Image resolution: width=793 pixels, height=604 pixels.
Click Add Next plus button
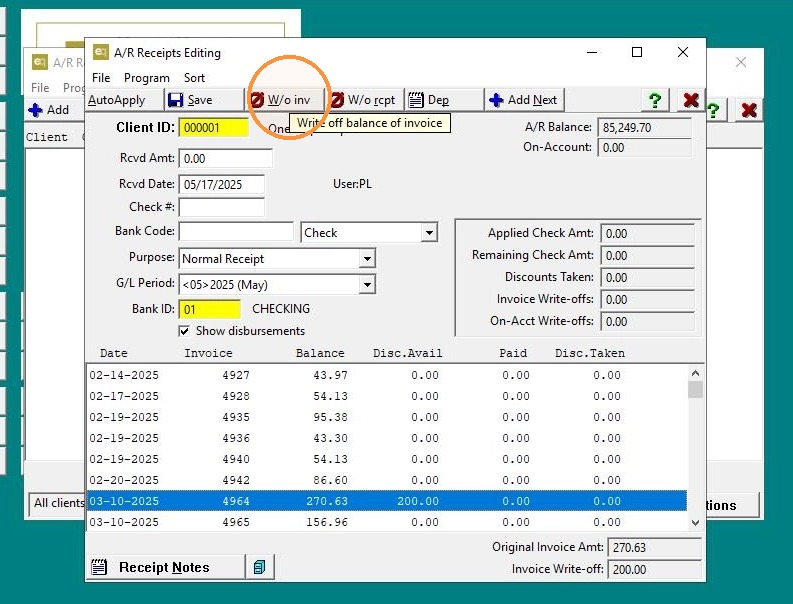(524, 100)
